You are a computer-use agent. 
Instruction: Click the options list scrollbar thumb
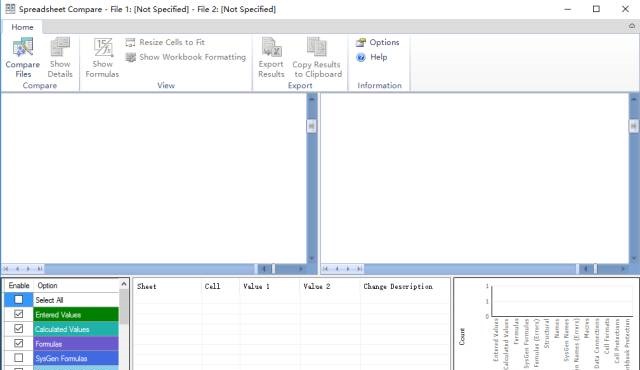pos(124,307)
